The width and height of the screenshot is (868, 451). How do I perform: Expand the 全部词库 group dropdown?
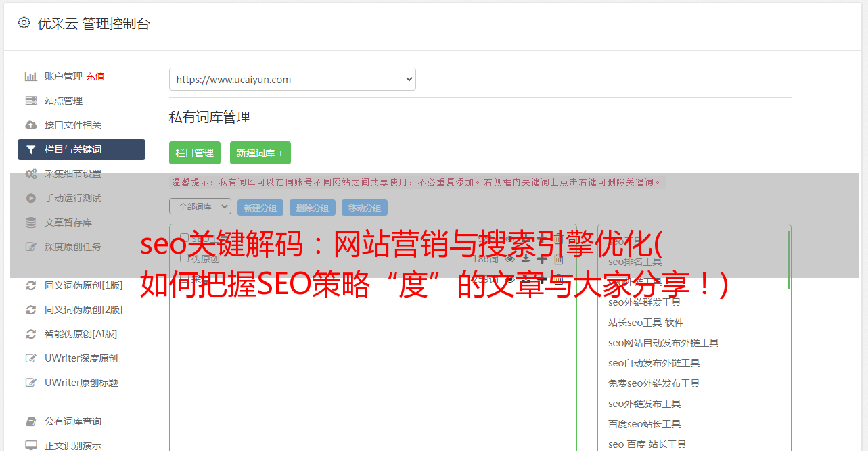click(x=200, y=206)
